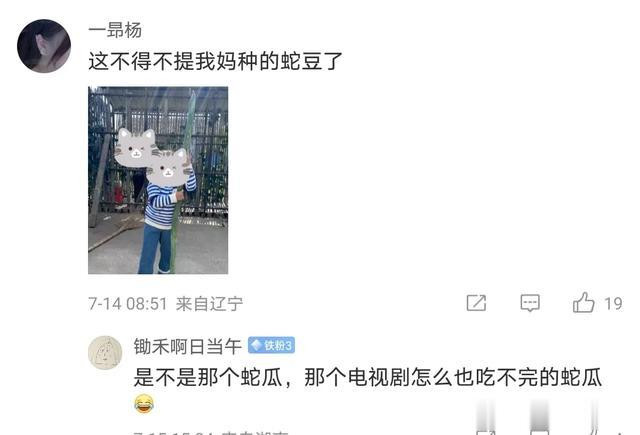Image resolution: width=640 pixels, height=435 pixels.
Task: Select the reply text mentioning 蛇瓜
Action: (368, 377)
